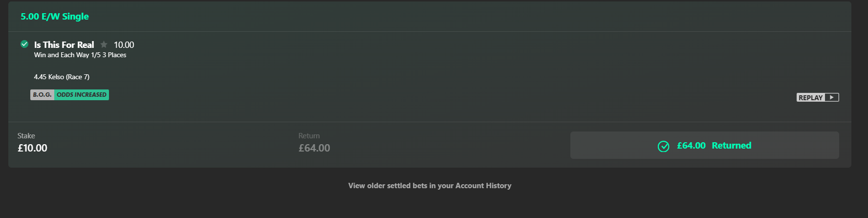This screenshot has width=868, height=218.
Task: Open View older settled bets in Account History
Action: click(430, 186)
